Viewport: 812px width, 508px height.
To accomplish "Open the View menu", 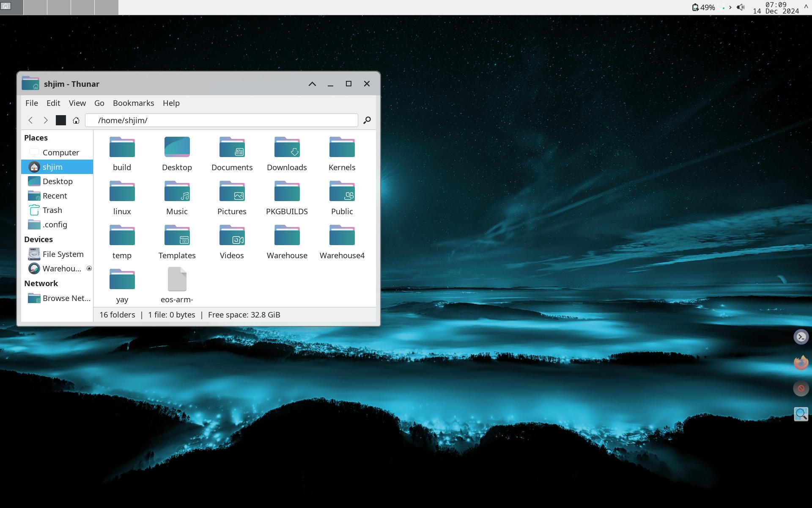I will coord(77,103).
